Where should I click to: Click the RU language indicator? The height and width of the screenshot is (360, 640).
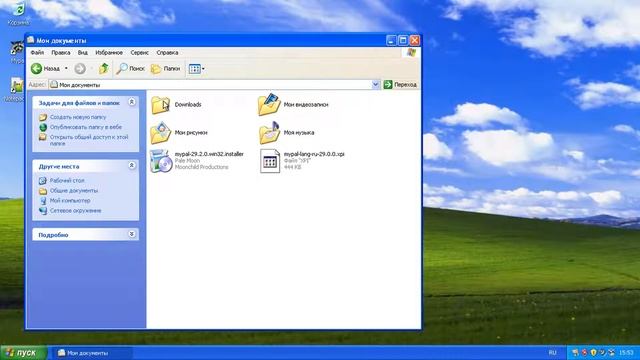tap(552, 353)
